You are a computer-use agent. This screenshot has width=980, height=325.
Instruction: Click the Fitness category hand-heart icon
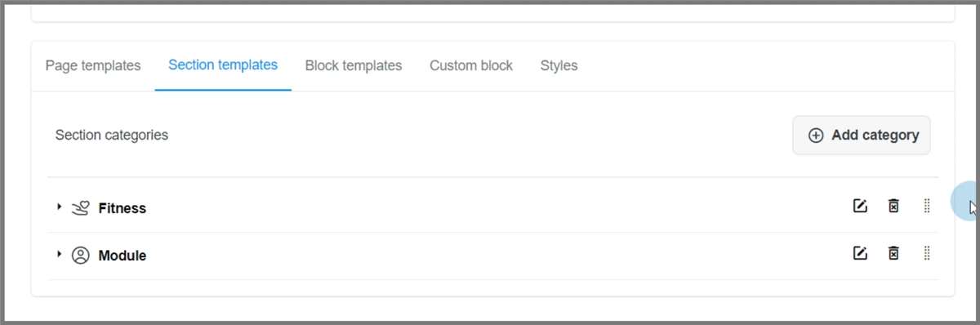coord(80,208)
